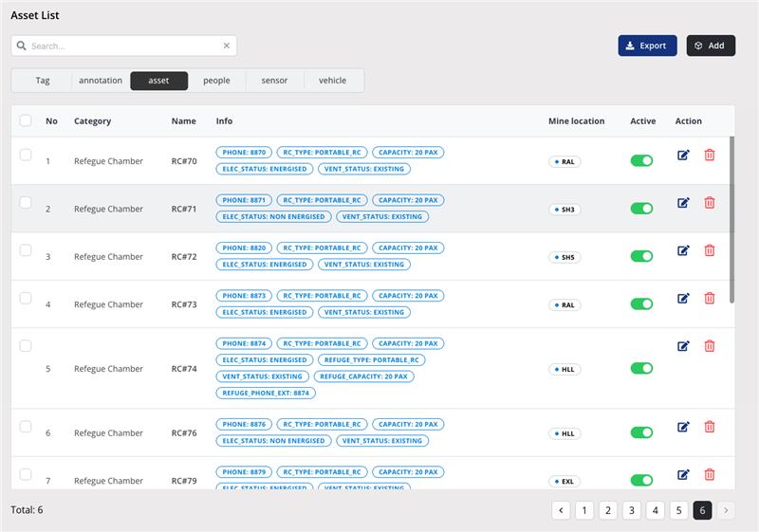Click the edit icon for RC#70
This screenshot has height=532, width=759.
pyautogui.click(x=683, y=155)
